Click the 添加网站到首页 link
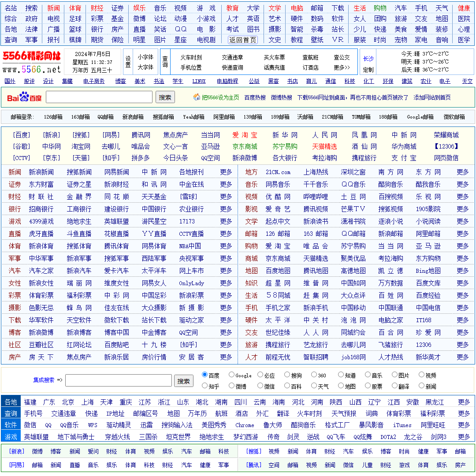 tap(432, 97)
